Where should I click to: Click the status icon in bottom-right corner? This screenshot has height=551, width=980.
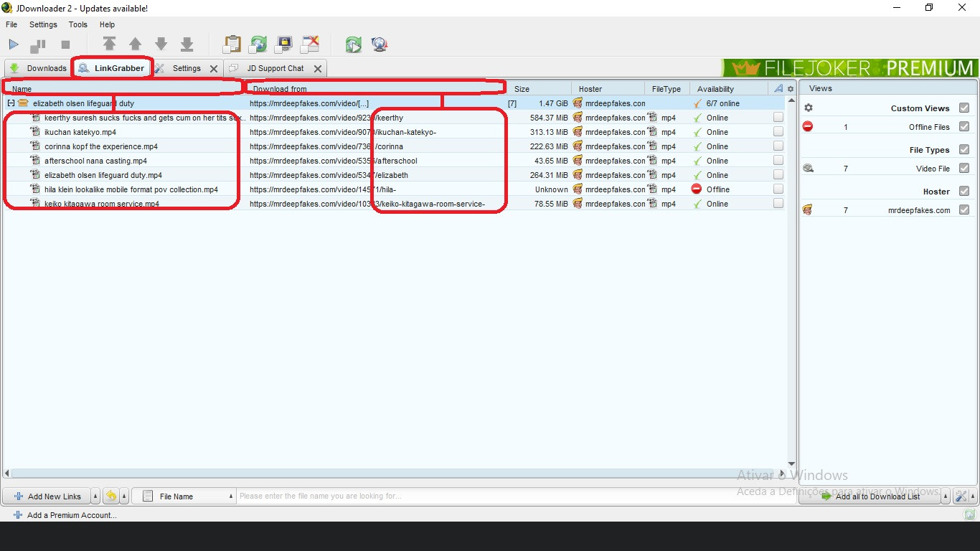970,514
